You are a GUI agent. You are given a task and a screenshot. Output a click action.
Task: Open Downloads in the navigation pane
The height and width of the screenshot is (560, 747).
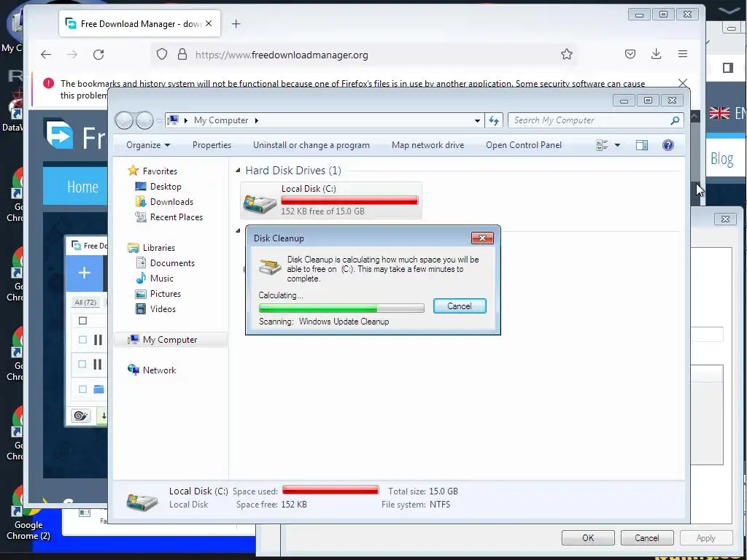pyautogui.click(x=164, y=202)
